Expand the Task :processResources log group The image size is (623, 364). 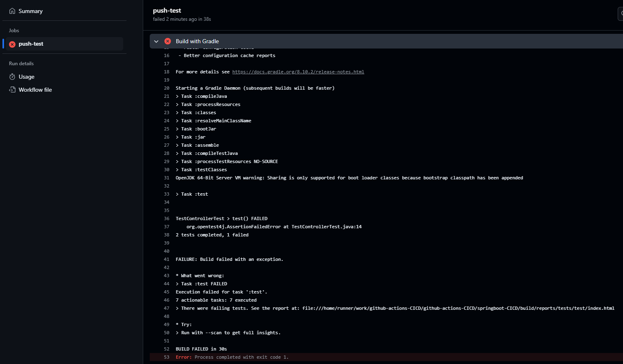point(177,104)
